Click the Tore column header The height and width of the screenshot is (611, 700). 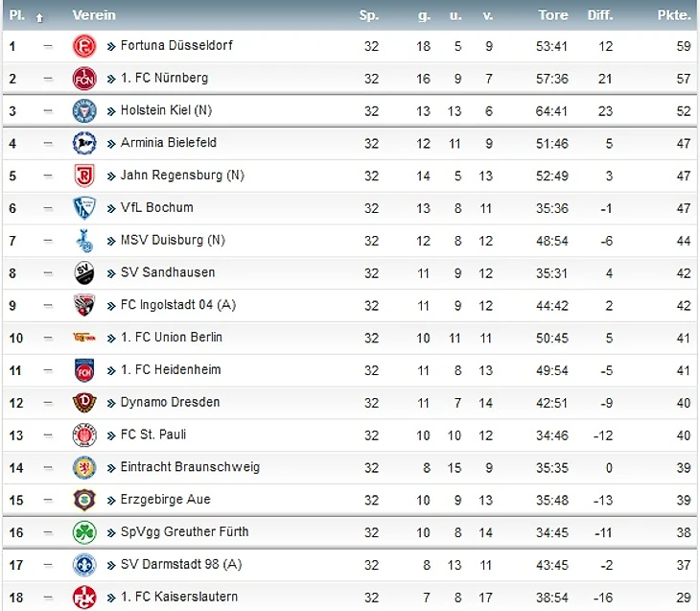[x=553, y=15]
